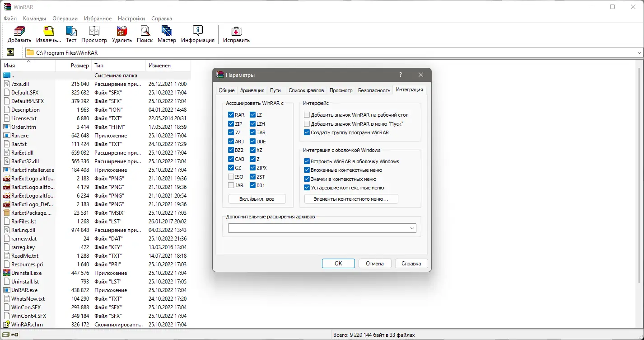Open the Настройки menu

point(131,19)
